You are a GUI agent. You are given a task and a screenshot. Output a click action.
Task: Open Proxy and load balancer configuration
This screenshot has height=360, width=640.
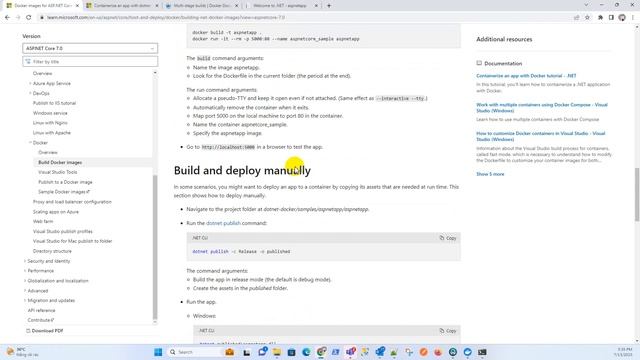pyautogui.click(x=72, y=202)
